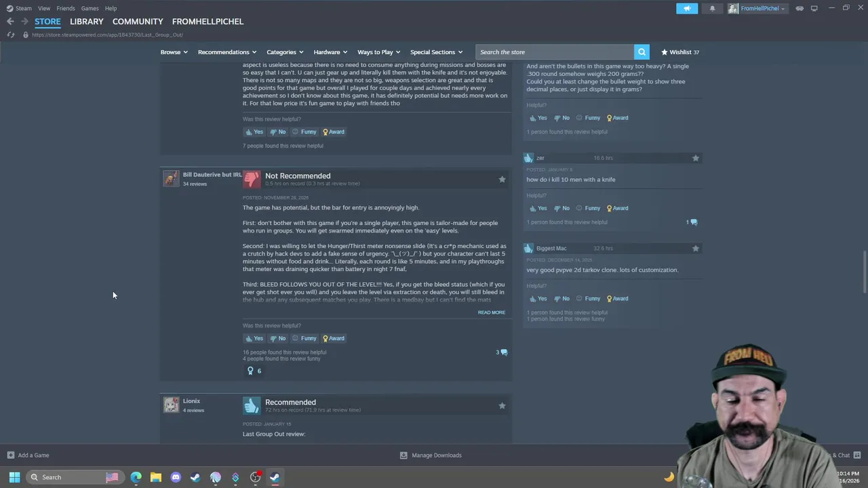Viewport: 868px width, 488px height.
Task: Click the comments bubble showing 3
Action: coord(502,352)
